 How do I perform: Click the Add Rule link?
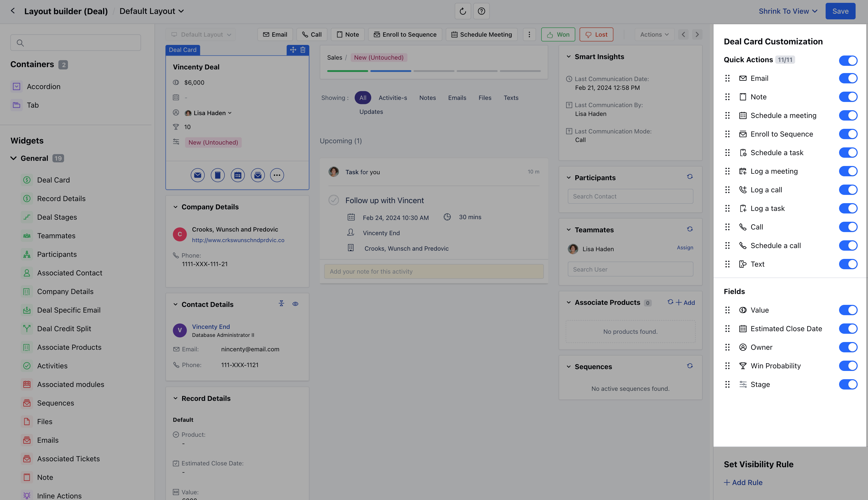click(743, 482)
